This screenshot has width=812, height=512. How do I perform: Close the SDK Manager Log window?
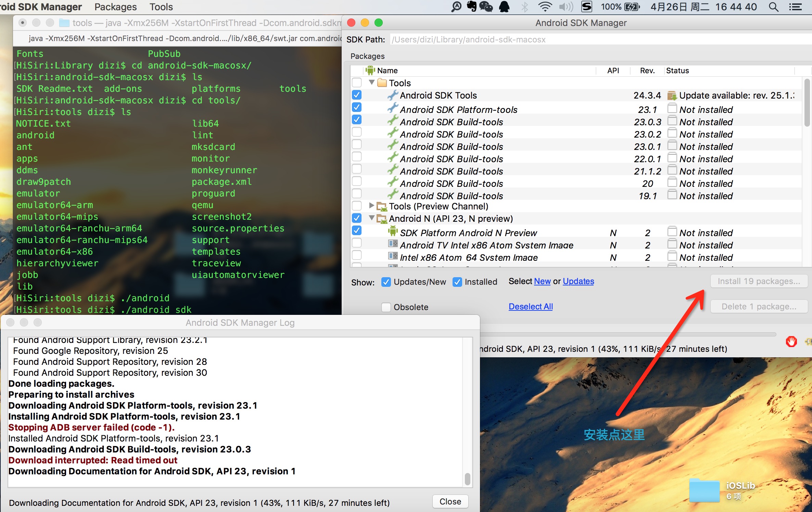pyautogui.click(x=450, y=502)
